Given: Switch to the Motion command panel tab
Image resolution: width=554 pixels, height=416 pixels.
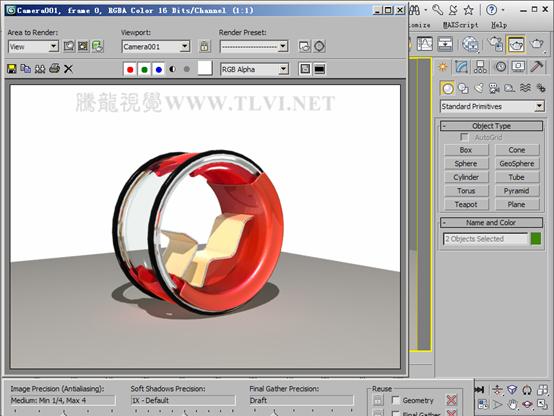Looking at the screenshot, I should click(x=500, y=67).
